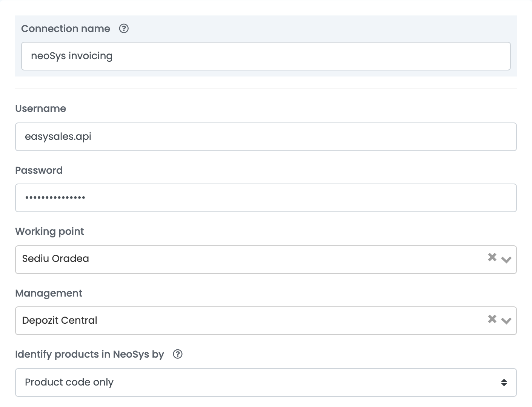The image size is (532, 407).
Task: Click the Identify products in NeoSys by label
Action: (x=90, y=354)
